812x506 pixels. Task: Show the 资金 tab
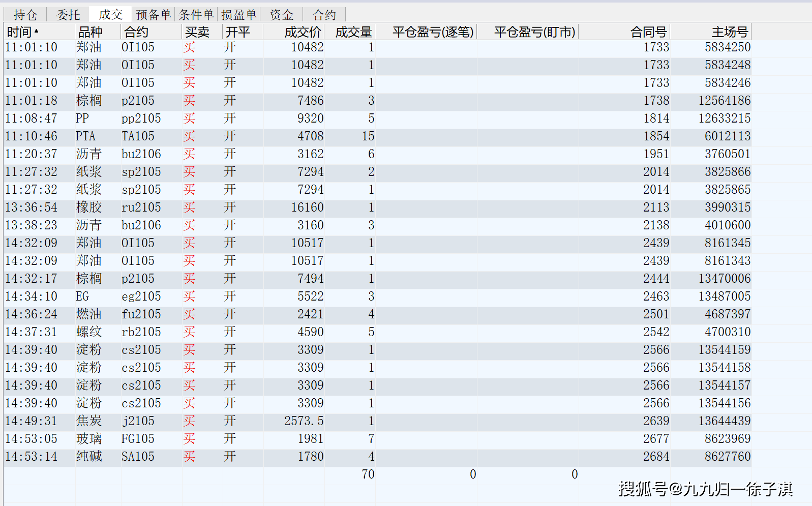tap(282, 15)
